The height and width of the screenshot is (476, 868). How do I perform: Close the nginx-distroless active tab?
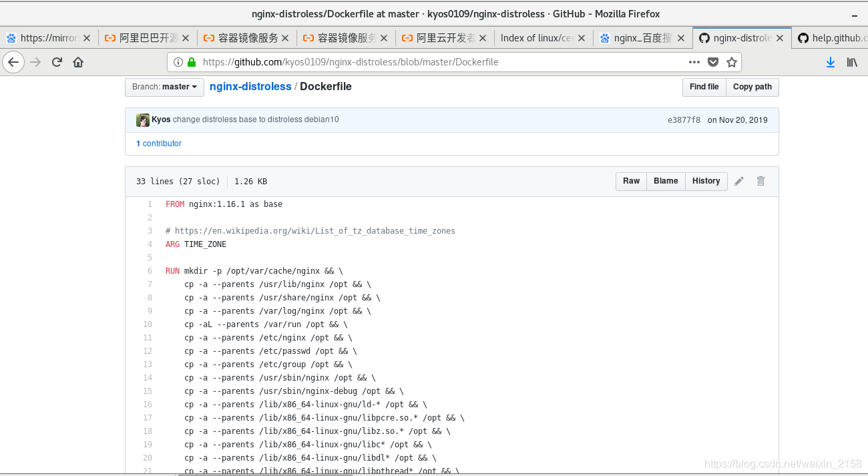coord(780,38)
